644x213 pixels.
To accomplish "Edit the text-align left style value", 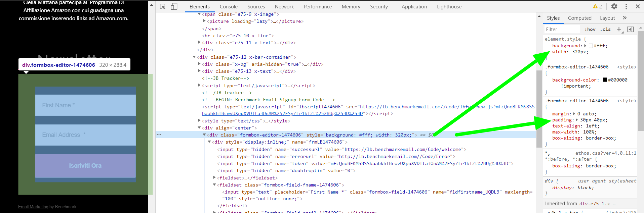I will coord(591,126).
